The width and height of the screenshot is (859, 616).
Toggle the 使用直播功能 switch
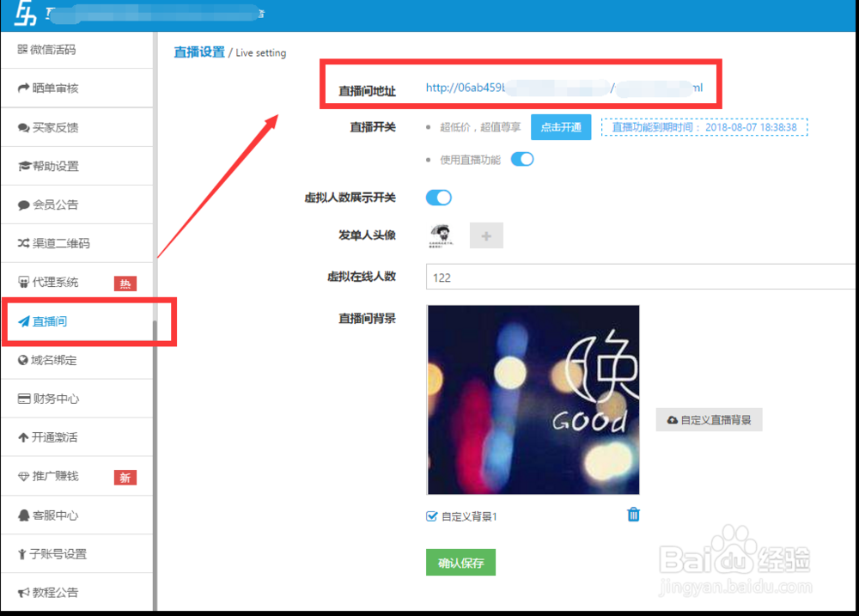click(522, 159)
